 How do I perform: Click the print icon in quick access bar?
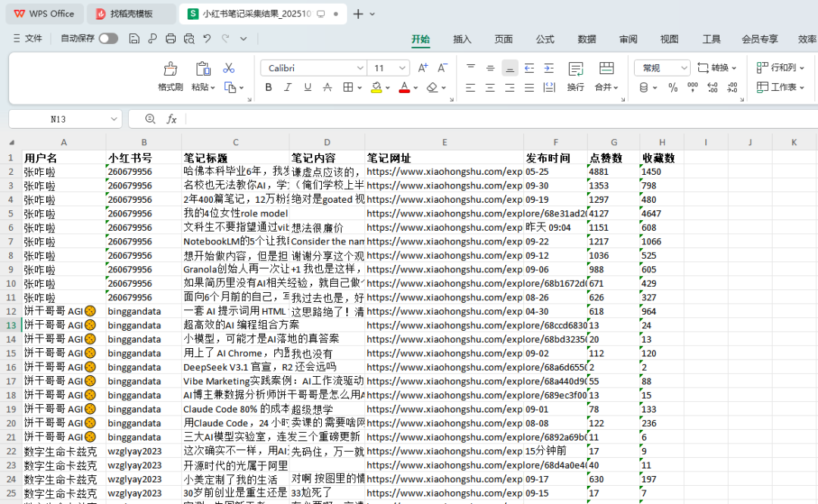pos(170,39)
